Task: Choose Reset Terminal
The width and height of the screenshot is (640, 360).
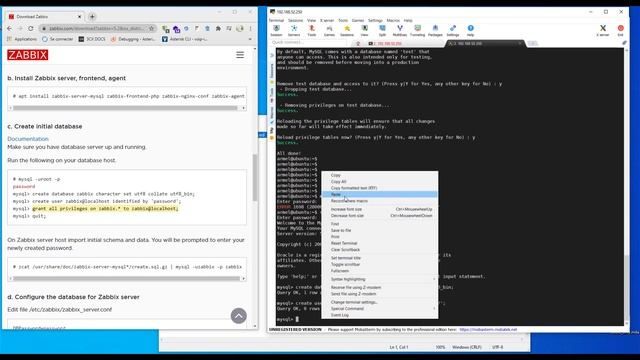Action: 380,243
